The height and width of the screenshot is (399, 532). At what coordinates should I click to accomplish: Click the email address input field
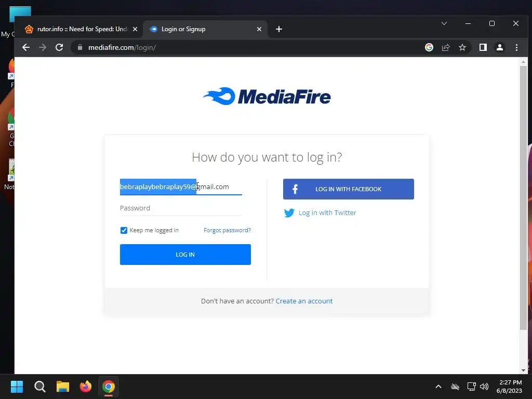[x=181, y=187]
